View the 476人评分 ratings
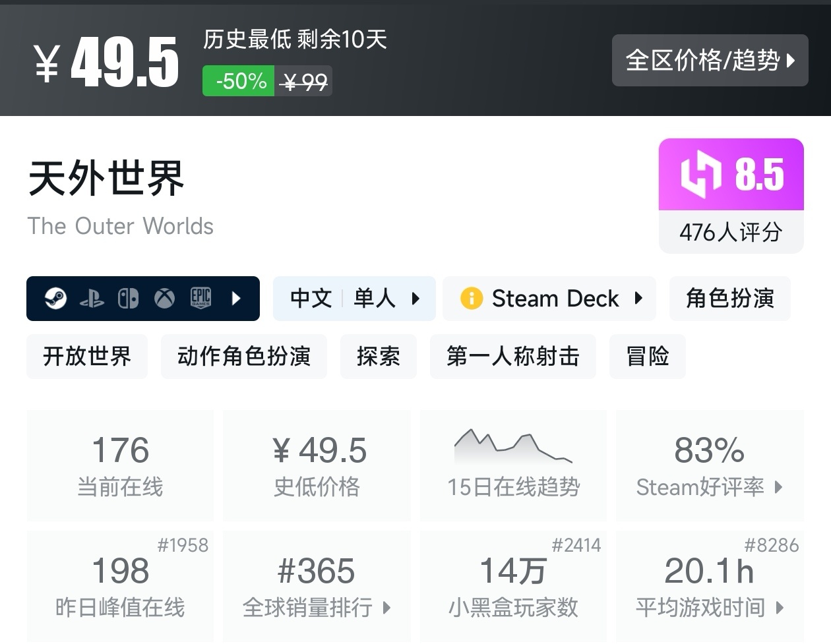Viewport: 831px width, 644px height. coord(731,232)
